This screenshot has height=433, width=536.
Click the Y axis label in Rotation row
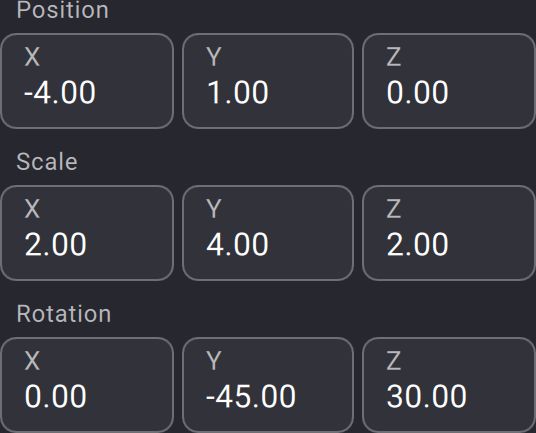coord(214,360)
